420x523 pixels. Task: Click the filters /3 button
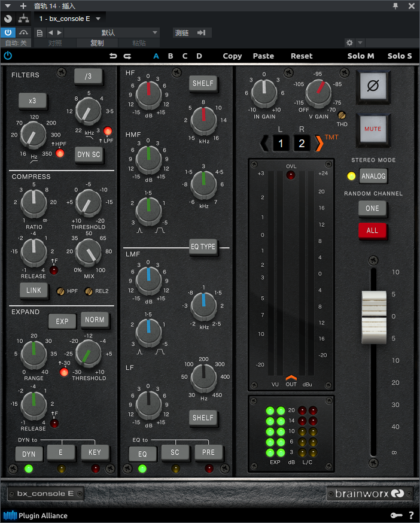[88, 77]
